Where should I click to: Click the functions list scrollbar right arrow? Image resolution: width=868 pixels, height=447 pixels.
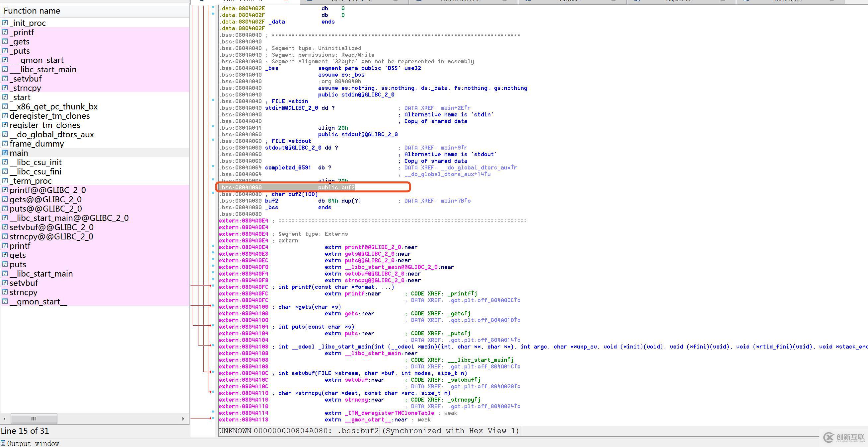(183, 419)
